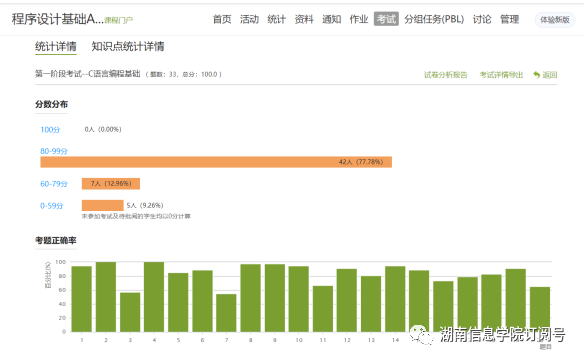
Task: Open the 试卷分析报告 link
Action: 445,75
